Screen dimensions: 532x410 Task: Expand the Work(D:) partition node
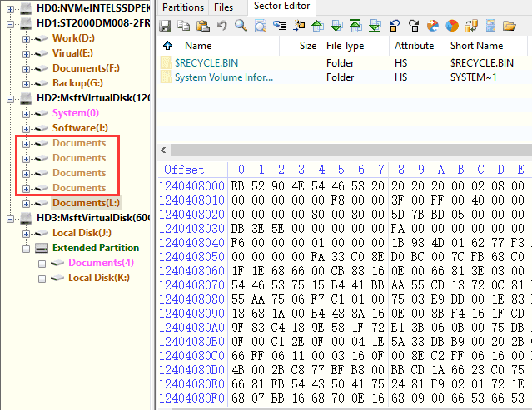27,38
